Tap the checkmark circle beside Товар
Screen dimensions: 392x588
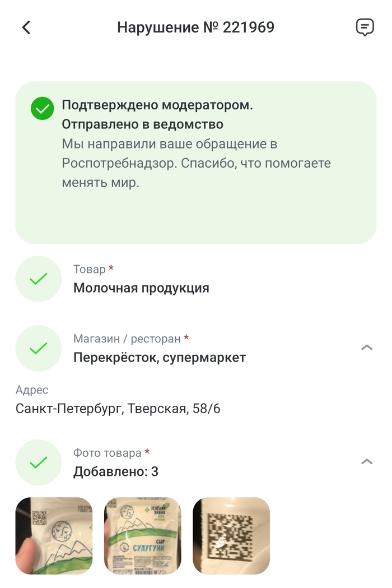38,279
